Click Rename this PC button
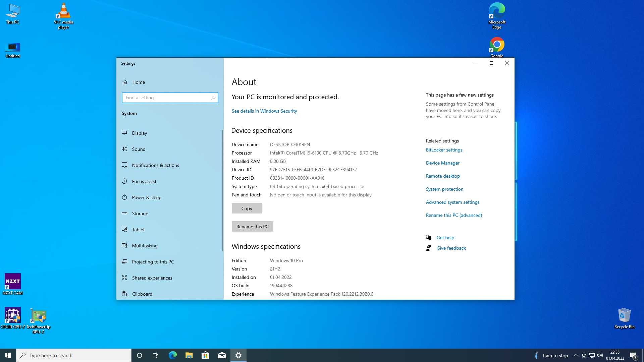Screen dimensions: 644x362 253,226
